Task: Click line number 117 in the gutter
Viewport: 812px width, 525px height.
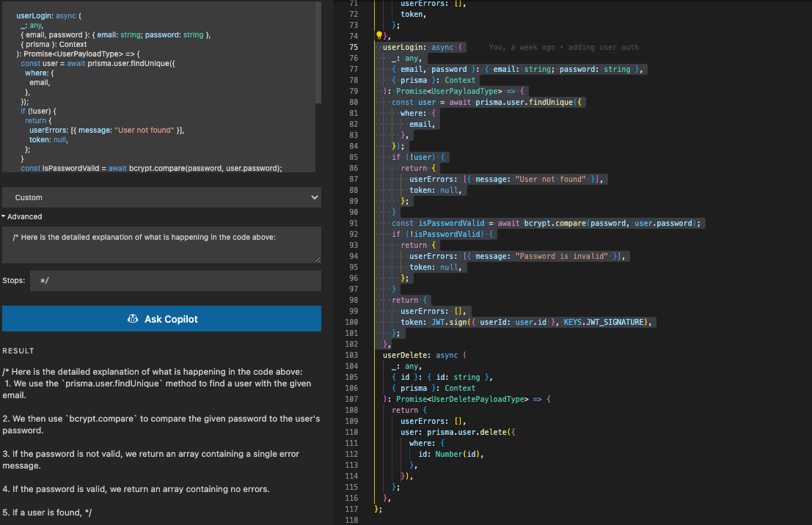Action: (351, 509)
